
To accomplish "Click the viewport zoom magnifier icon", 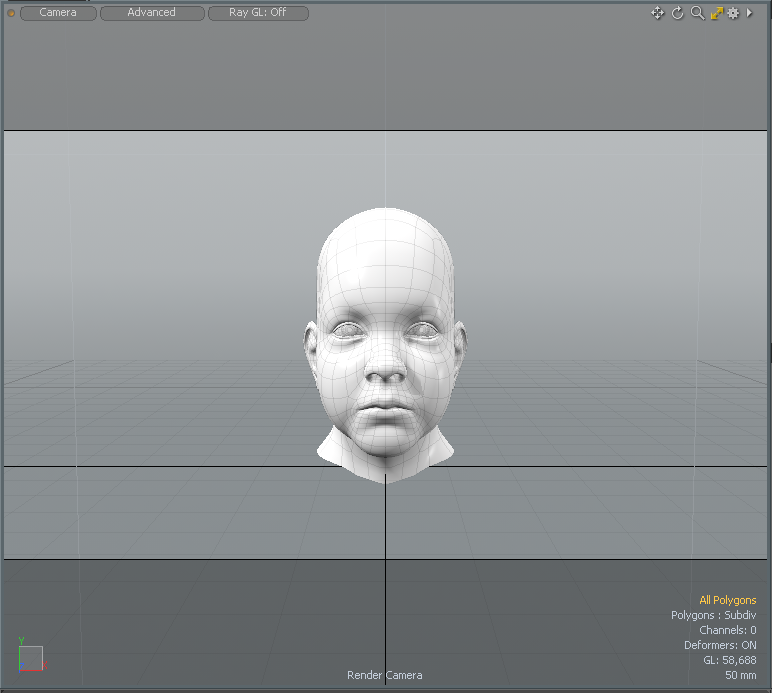I will (697, 13).
